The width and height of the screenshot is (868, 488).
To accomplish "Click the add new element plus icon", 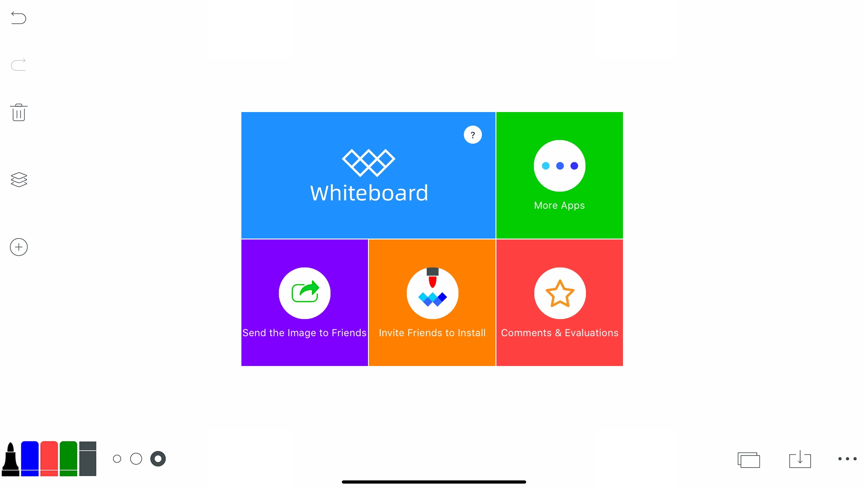I will [x=19, y=247].
